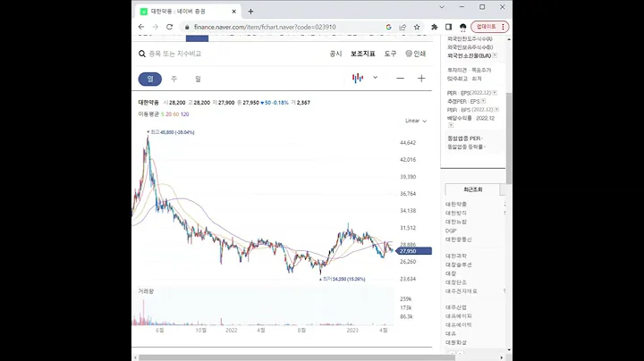
Task: Open 대한과학 in recent list
Action: 456,256
